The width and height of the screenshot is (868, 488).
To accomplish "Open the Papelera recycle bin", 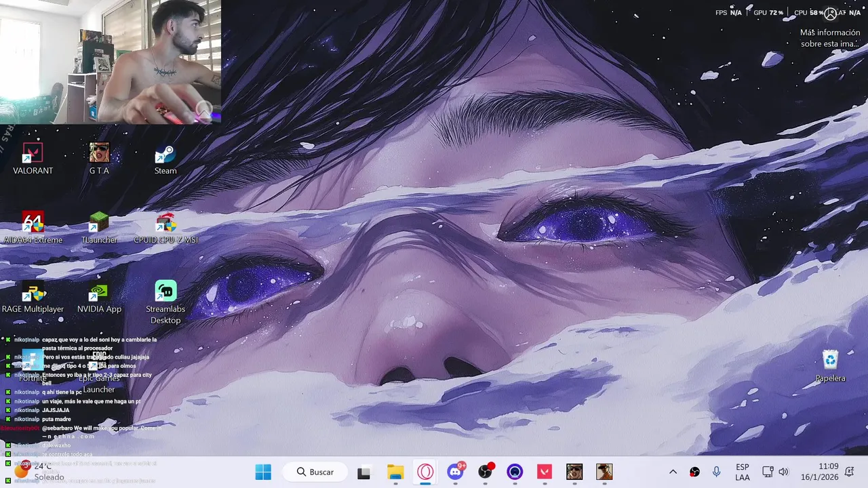I will [830, 366].
